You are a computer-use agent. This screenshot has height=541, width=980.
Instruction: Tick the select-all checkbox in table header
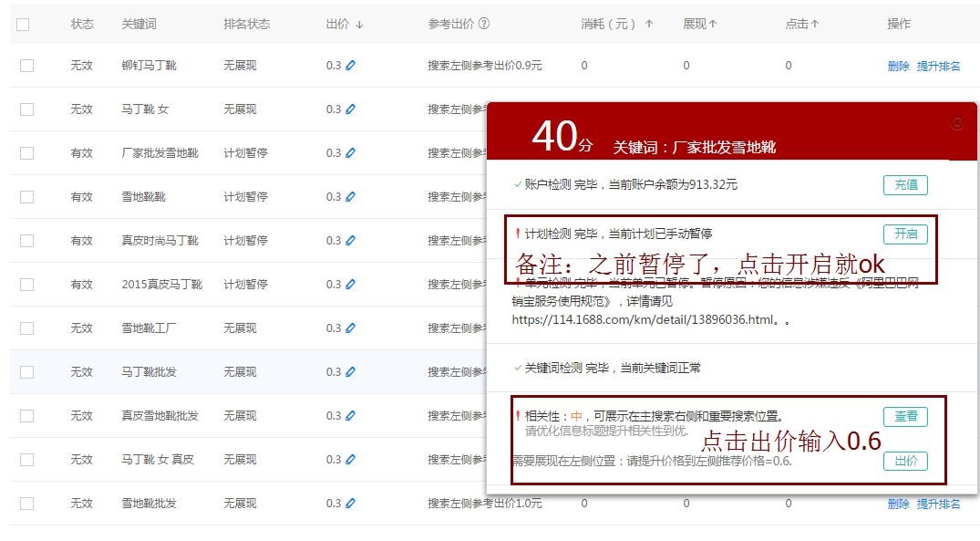(x=23, y=25)
